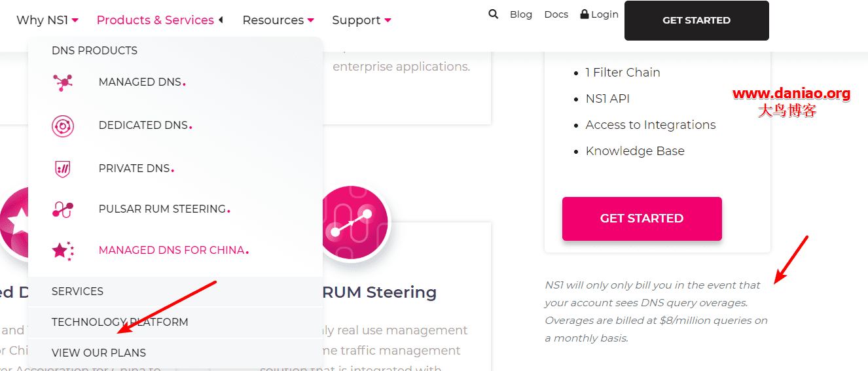
Task: Click the Private DNS shield icon
Action: tap(63, 169)
